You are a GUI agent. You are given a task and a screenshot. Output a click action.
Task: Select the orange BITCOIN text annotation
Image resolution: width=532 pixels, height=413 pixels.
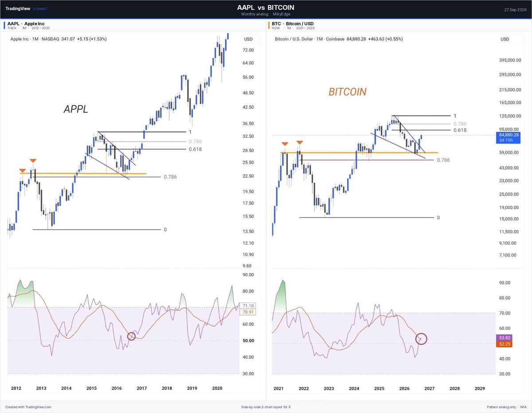[x=348, y=92]
